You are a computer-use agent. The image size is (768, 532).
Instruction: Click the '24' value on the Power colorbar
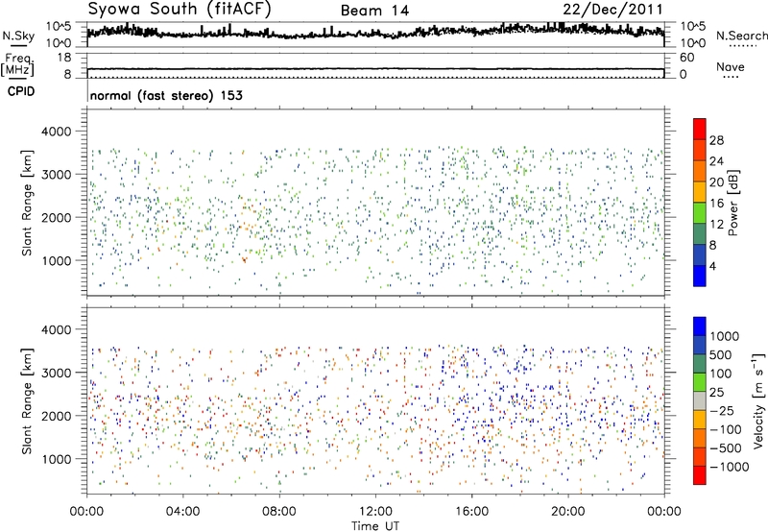click(x=716, y=161)
